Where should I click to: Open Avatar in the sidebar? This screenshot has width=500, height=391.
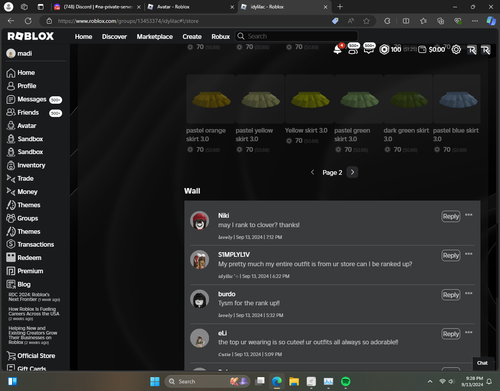pyautogui.click(x=21, y=126)
